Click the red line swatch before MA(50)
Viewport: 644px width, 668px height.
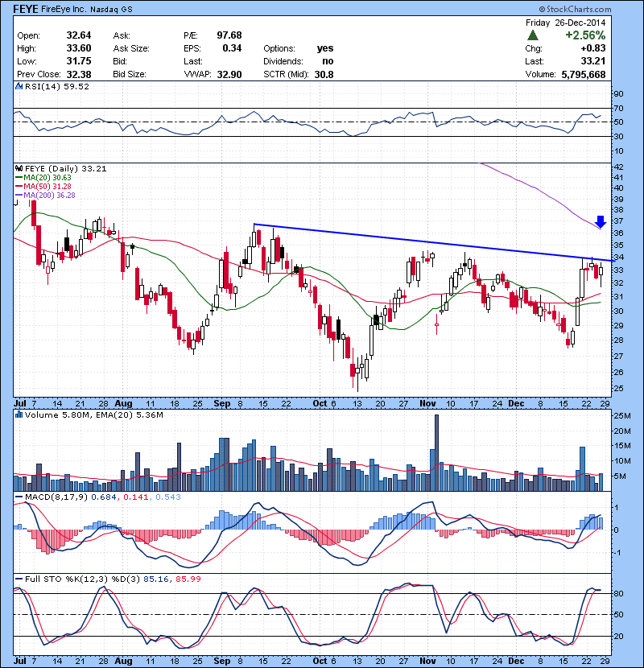pos(19,187)
